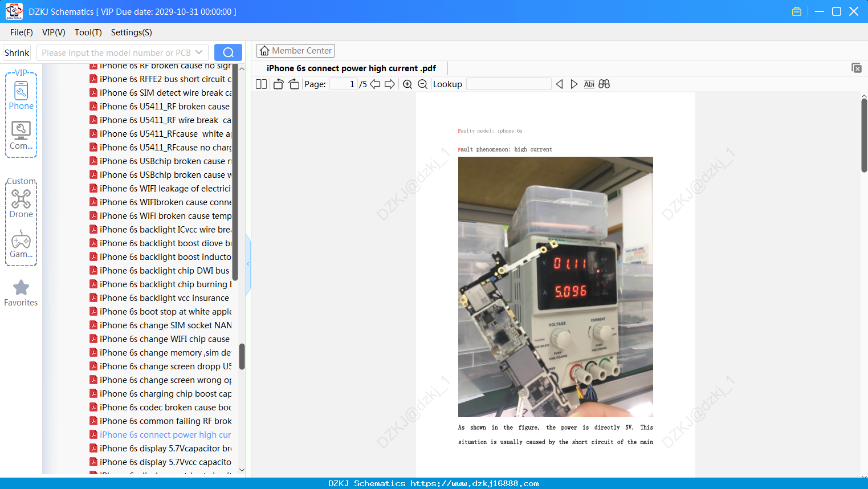Click PDF icon of WiFi broken cause temp row
868x489 pixels.
93,216
